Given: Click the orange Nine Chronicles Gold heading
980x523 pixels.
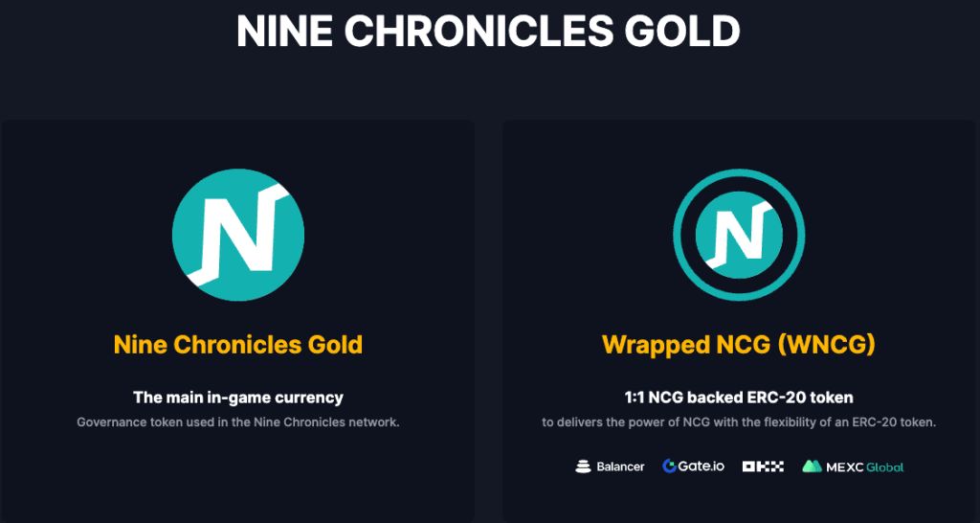Looking at the screenshot, I should [x=238, y=345].
